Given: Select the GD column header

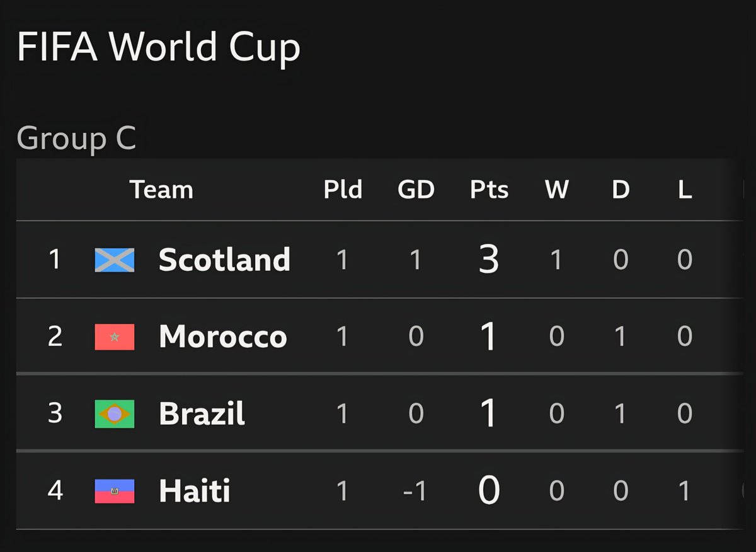Looking at the screenshot, I should point(416,190).
